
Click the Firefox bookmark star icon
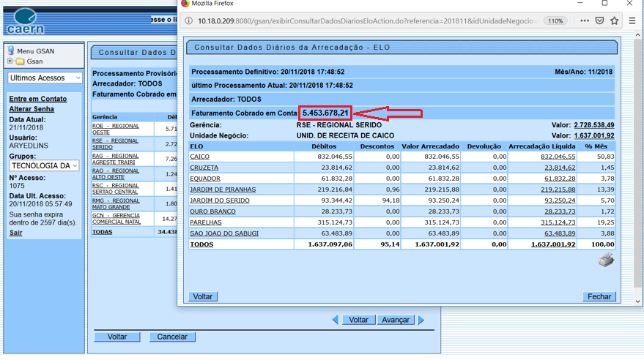tap(614, 20)
